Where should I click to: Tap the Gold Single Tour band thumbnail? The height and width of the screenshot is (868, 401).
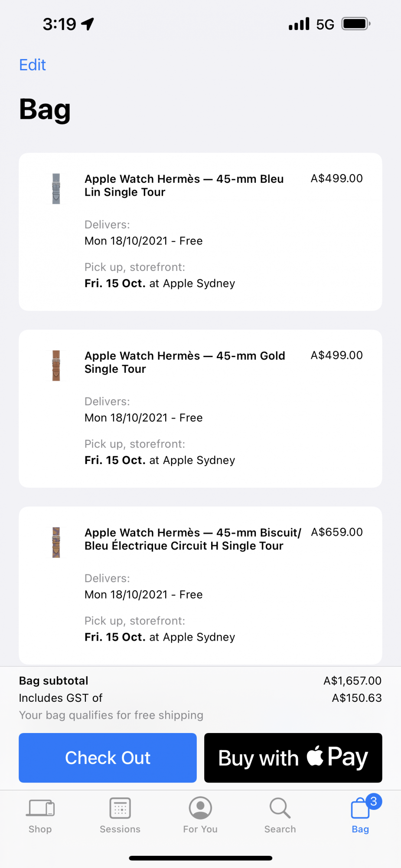tap(56, 365)
